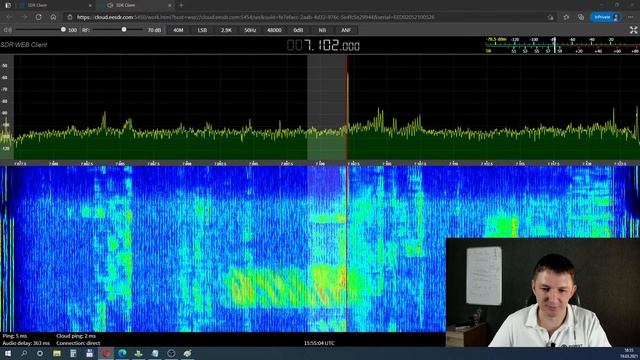The height and width of the screenshot is (360, 640).
Task: Open the calculator-like taskbar app
Action: point(73,353)
